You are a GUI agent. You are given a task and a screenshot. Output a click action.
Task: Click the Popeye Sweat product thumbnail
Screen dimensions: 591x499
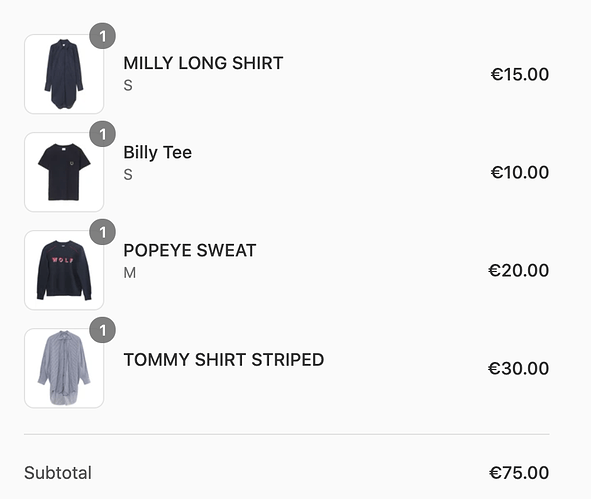coord(64,270)
